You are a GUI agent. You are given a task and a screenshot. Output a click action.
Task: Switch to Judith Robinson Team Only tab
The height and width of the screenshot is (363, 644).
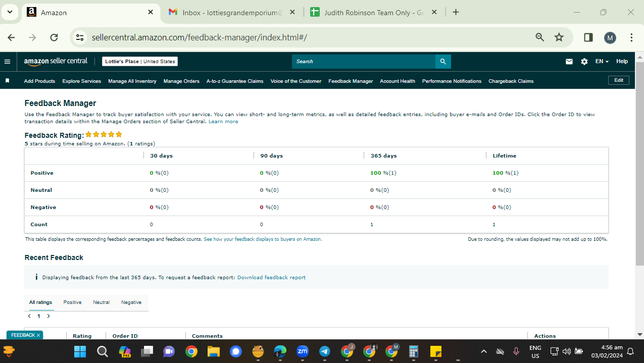[373, 12]
